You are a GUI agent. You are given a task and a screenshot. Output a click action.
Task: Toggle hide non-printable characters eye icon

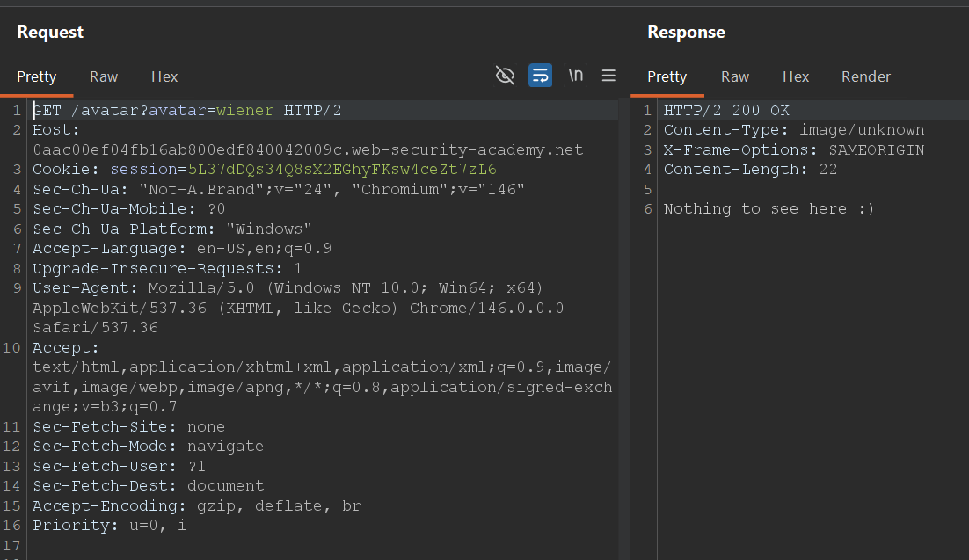click(x=505, y=76)
